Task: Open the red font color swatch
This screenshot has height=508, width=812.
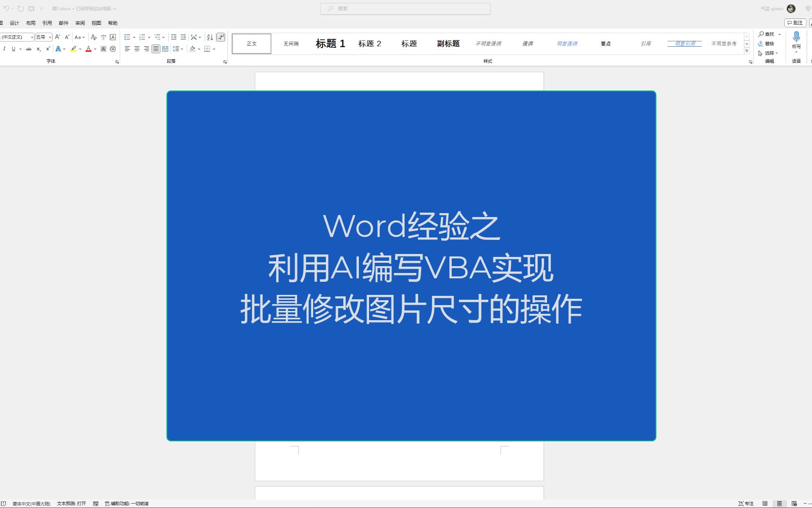Action: 88,49
